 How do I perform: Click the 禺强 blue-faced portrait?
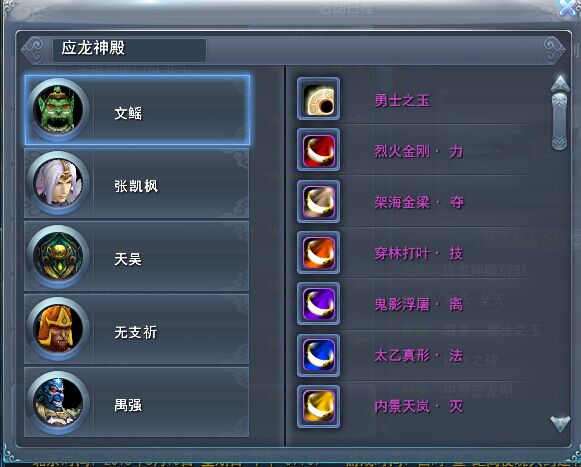58,402
